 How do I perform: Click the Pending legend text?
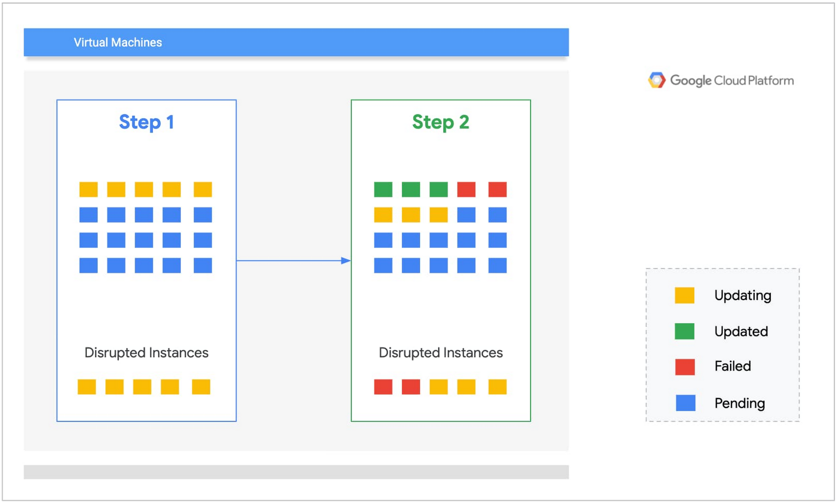(739, 403)
